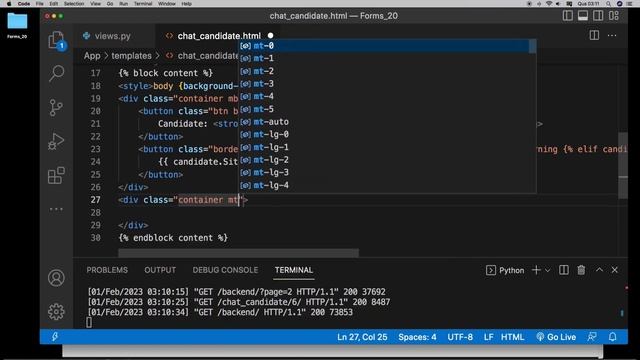Select mt-lg-0 suggestion

click(x=384, y=134)
